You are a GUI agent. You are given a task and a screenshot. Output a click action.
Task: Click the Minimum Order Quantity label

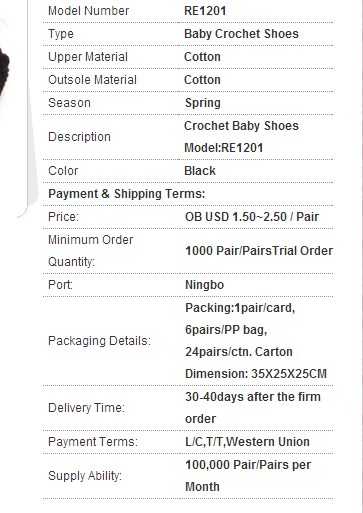pos(90,251)
